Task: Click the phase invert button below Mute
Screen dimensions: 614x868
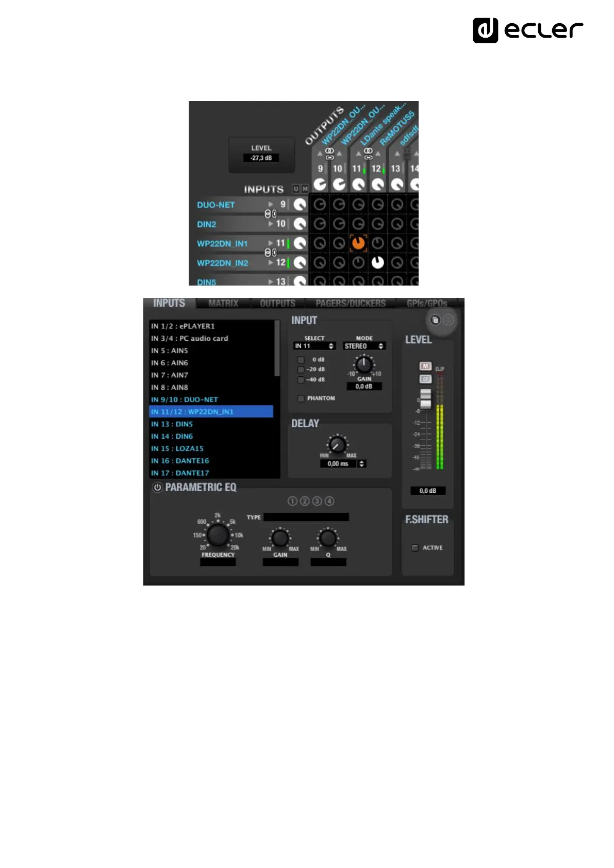Action: point(425,379)
